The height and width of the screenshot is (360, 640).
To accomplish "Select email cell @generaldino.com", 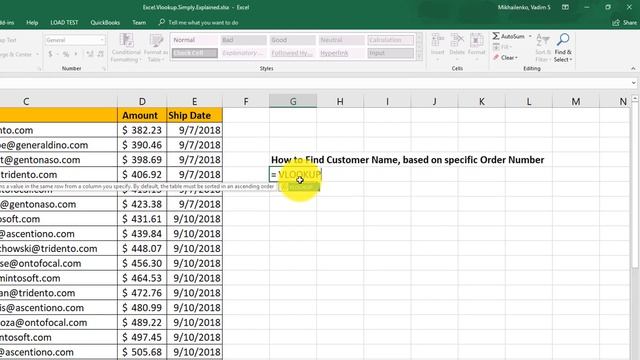I will pos(58,145).
